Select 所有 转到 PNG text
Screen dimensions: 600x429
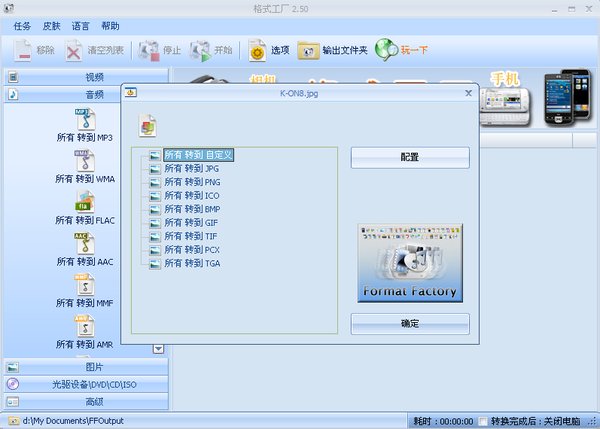(192, 183)
